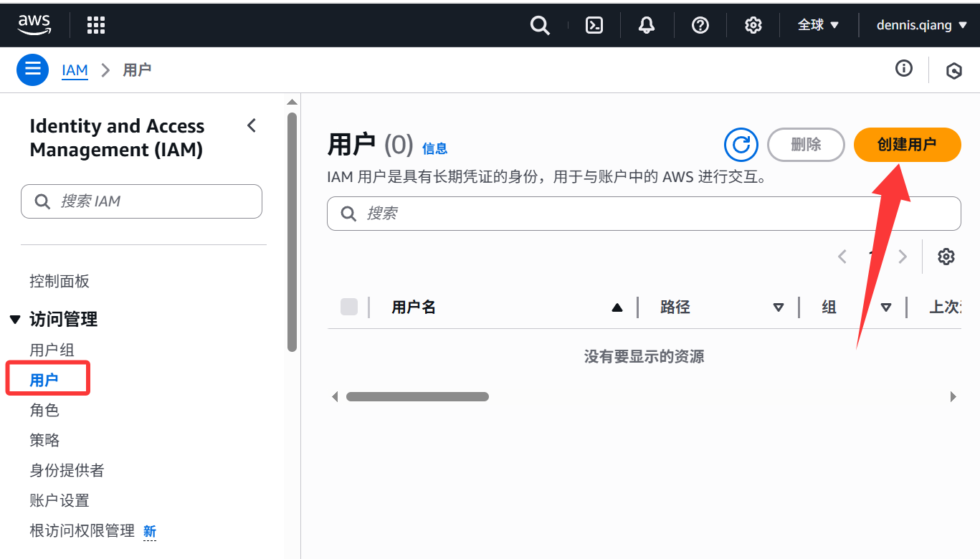Click the Identity and Access Management heading

117,138
